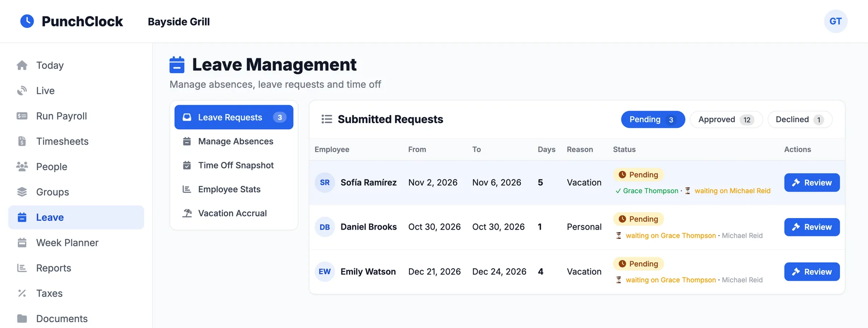Click "waiting on Michael Reid" text
Screen dimensions: 868x328
pyautogui.click(x=732, y=191)
